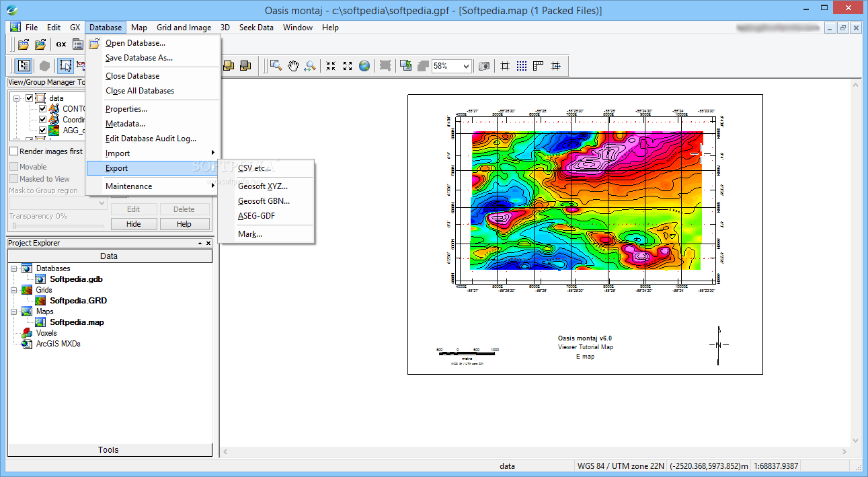868x477 pixels.
Task: Uncheck the AGG group checkbox
Action: pyautogui.click(x=42, y=131)
